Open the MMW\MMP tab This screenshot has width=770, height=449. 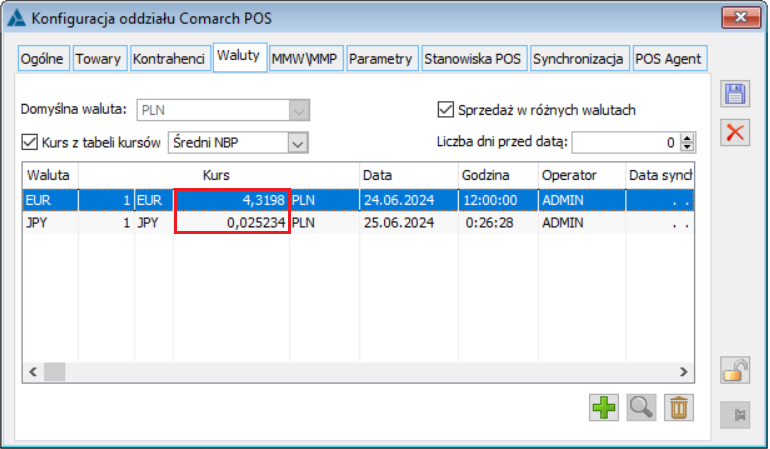pyautogui.click(x=304, y=58)
